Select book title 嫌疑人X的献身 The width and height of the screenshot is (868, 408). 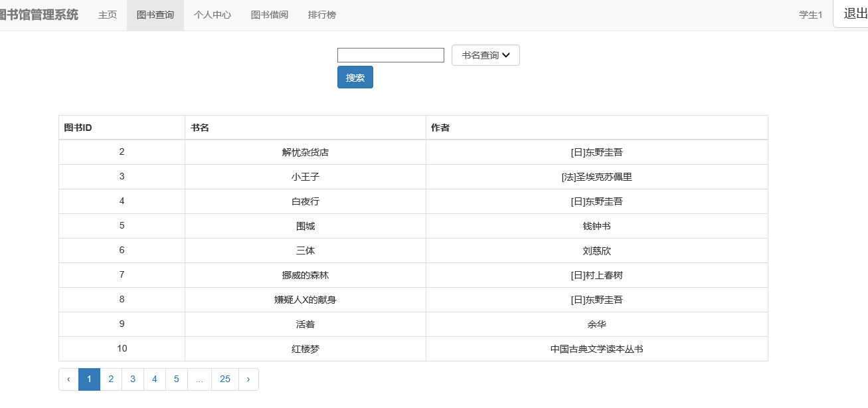pos(305,300)
